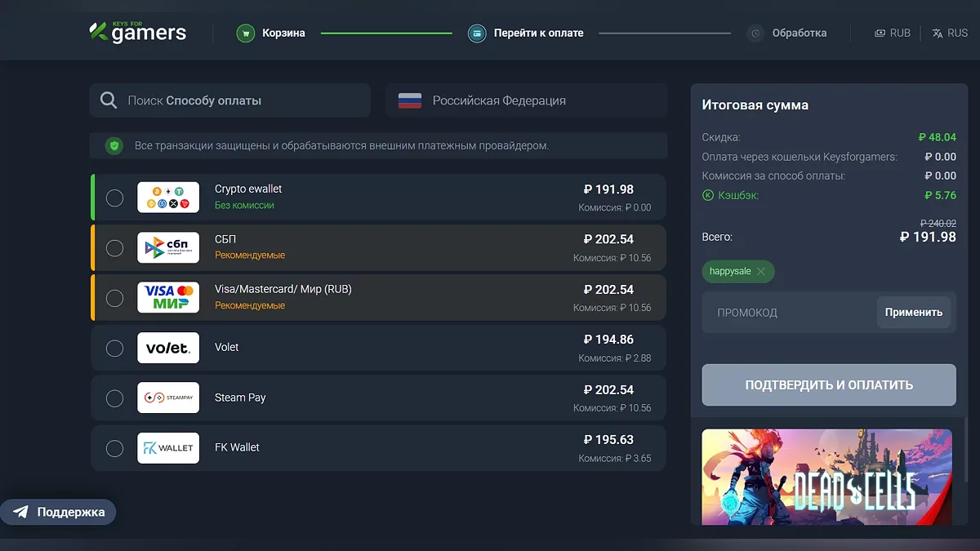Click the Keys for Gamers logo
This screenshot has width=980, height=551.
pos(137,33)
